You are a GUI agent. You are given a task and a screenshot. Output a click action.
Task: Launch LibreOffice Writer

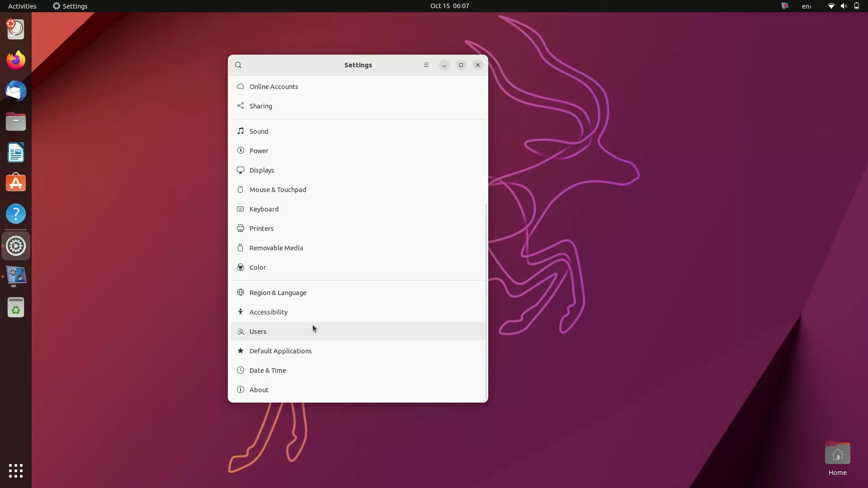(x=16, y=152)
